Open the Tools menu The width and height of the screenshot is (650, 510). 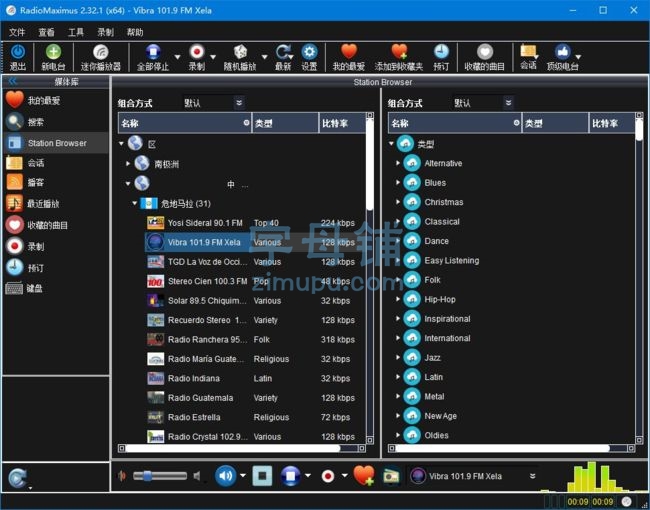pos(76,32)
